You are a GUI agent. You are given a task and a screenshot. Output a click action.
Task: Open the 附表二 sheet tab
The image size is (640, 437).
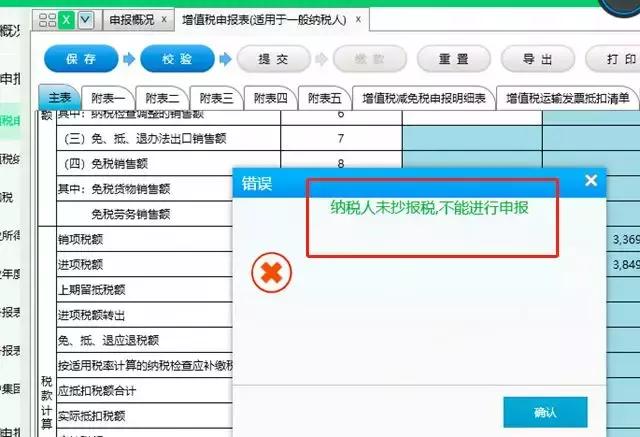pos(162,98)
